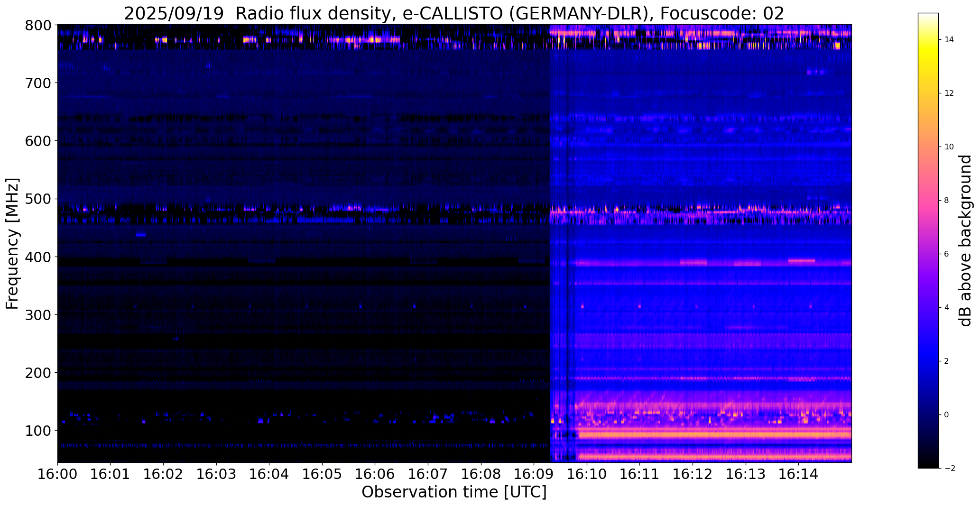Click the colorbar tick value 8
Screen dimensions: 980x506
point(947,201)
